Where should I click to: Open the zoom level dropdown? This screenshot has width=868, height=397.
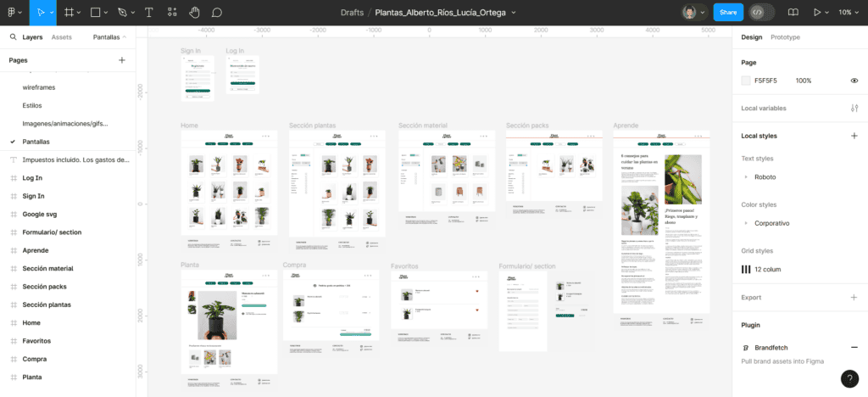(x=849, y=12)
